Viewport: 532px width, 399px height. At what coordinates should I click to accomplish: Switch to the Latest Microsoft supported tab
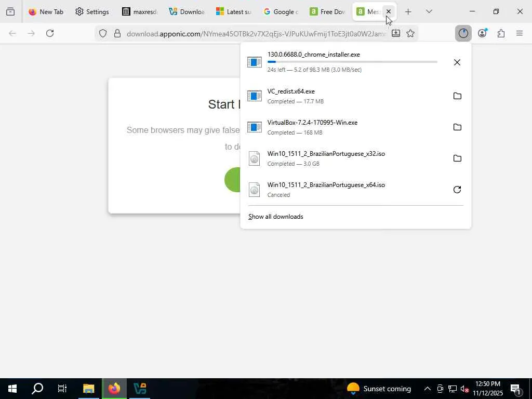(x=233, y=12)
